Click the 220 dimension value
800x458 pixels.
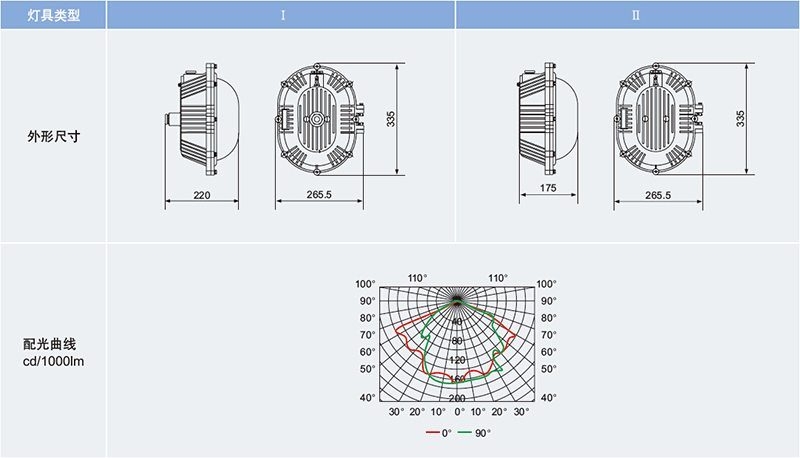tap(202, 195)
